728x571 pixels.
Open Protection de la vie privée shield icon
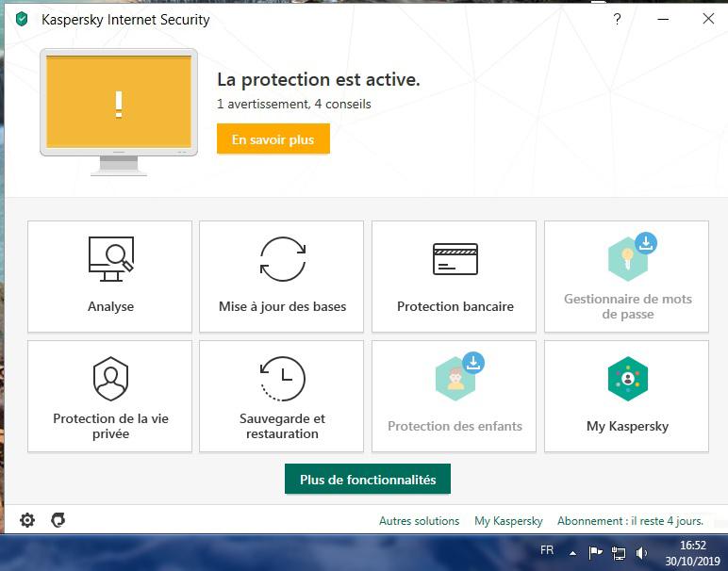point(111,379)
